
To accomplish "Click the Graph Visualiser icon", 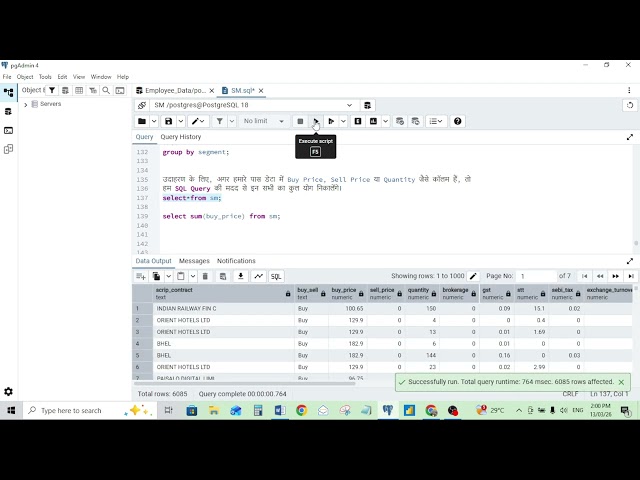I will point(258,276).
